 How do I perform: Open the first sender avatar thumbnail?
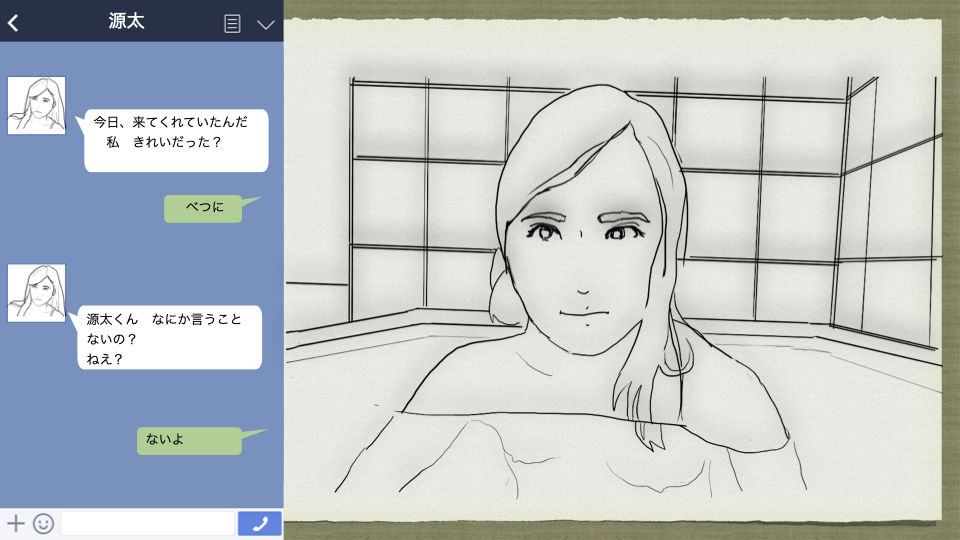pyautogui.click(x=37, y=105)
